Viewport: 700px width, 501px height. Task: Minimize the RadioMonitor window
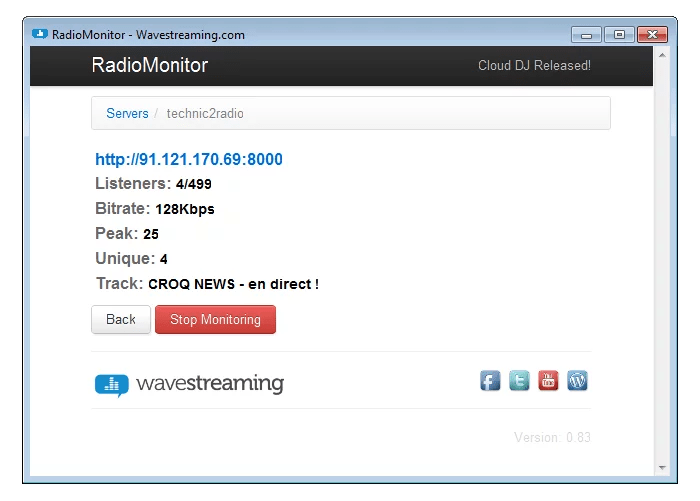[x=585, y=34]
